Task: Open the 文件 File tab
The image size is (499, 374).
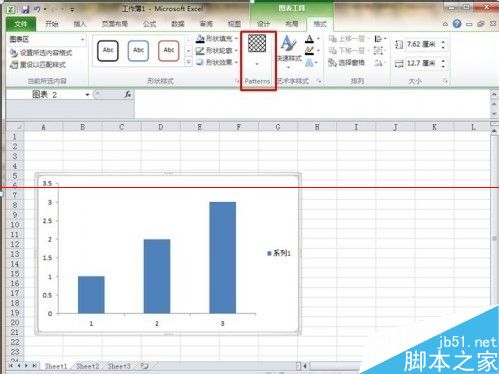Action: (x=21, y=24)
